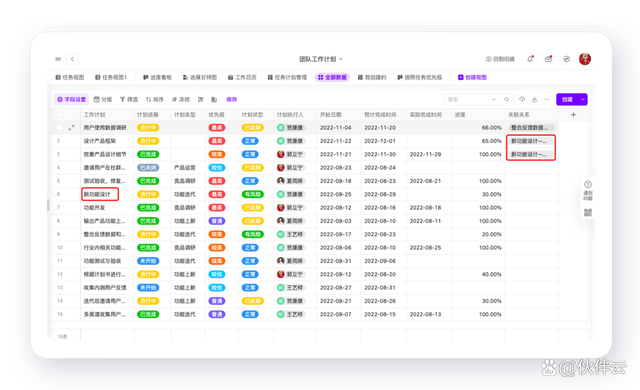Click the back arrow button
This screenshot has width=640, height=390.
[x=72, y=59]
